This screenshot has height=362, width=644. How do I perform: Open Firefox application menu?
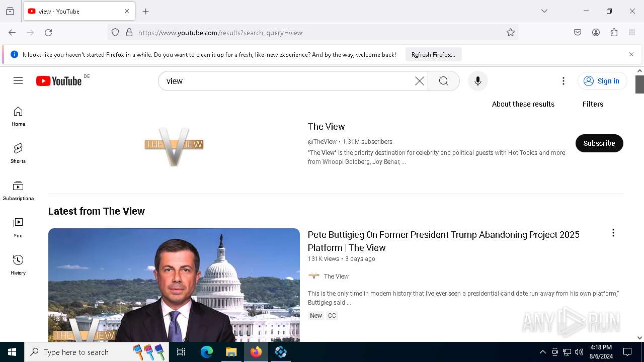click(x=632, y=33)
